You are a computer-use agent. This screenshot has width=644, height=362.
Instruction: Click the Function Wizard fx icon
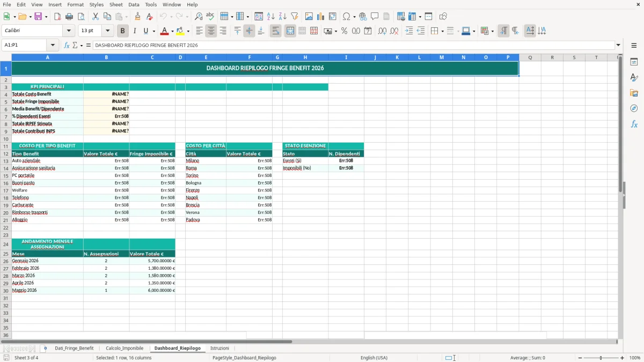coord(67,46)
